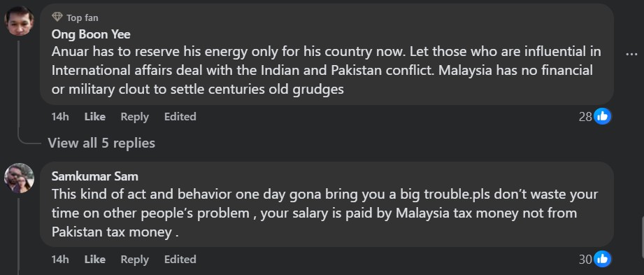Image resolution: width=644 pixels, height=275 pixels.
Task: Open the Samkumar Sam profile name link
Action: click(95, 176)
